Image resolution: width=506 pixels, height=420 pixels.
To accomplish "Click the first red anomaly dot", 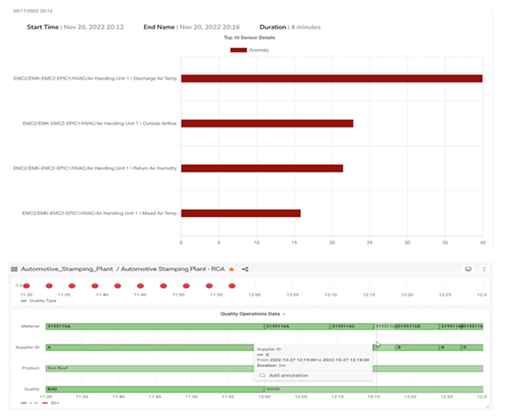I will coord(29,286).
